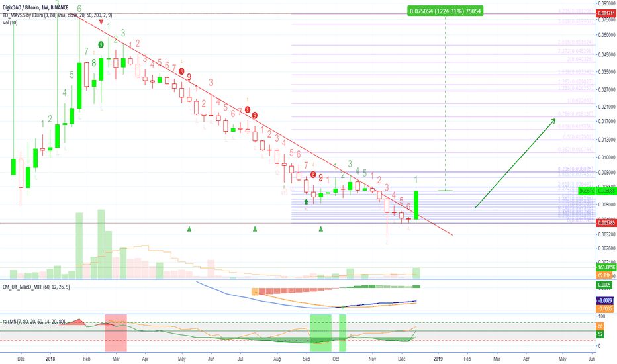Image resolution: width=617 pixels, height=364 pixels.
Task: Select the green circled 9 setup marker
Action: [x=101, y=45]
